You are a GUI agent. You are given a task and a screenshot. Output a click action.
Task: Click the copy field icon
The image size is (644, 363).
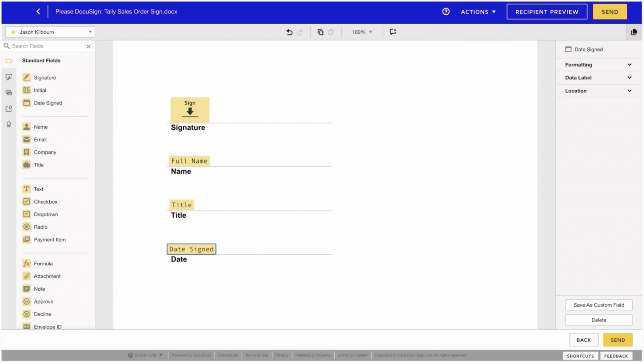[x=320, y=32]
